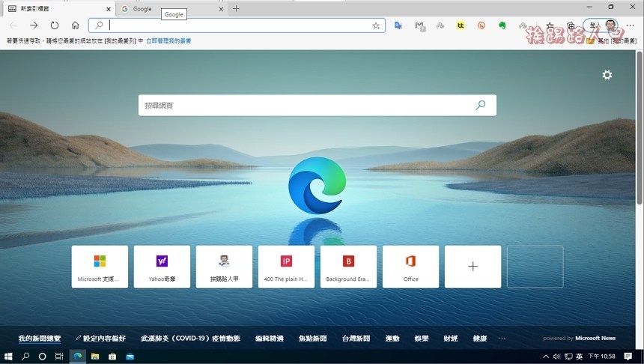Open the Evernote elephant extension icon
Image resolution: width=644 pixels, height=364 pixels.
tap(502, 25)
